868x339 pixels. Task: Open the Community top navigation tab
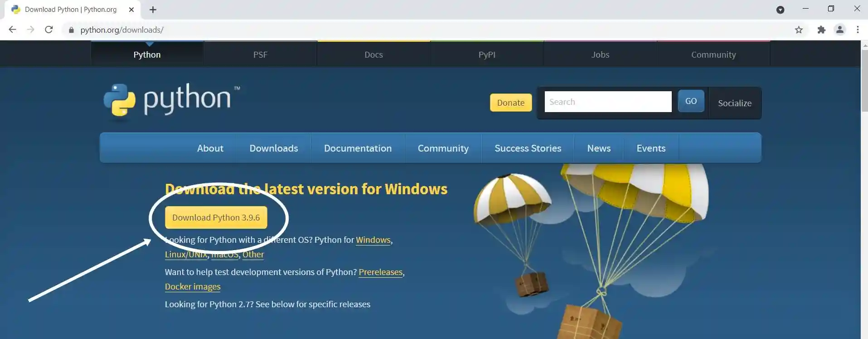click(x=713, y=54)
